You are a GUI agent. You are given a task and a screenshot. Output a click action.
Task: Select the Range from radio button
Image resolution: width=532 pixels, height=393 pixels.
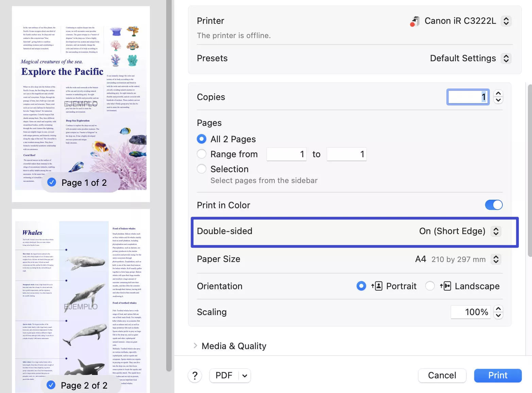201,154
